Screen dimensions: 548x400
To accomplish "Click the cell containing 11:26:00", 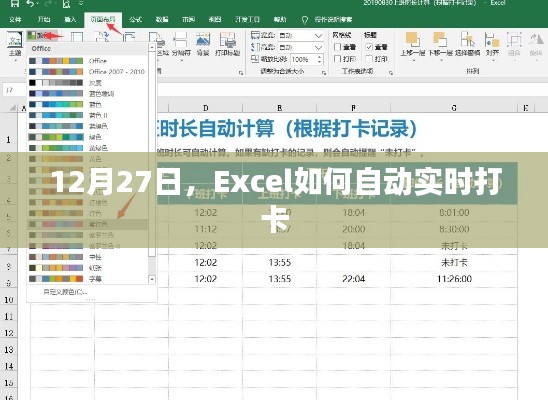I will tap(454, 279).
